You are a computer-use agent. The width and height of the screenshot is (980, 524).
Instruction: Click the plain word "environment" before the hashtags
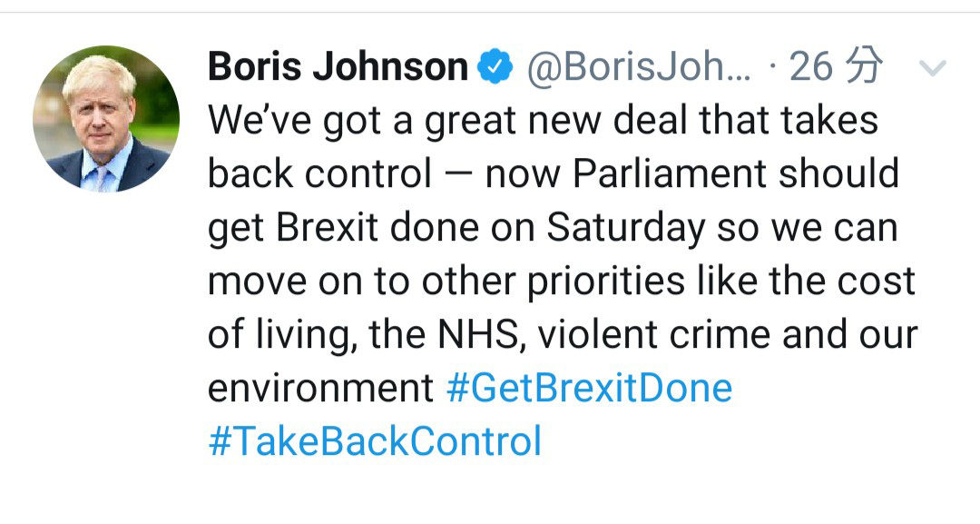(321, 389)
